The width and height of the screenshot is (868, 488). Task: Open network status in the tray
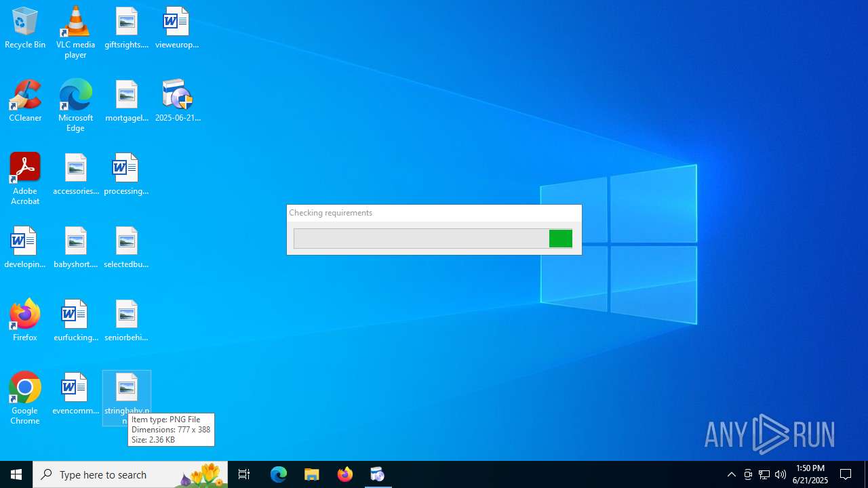pos(764,474)
